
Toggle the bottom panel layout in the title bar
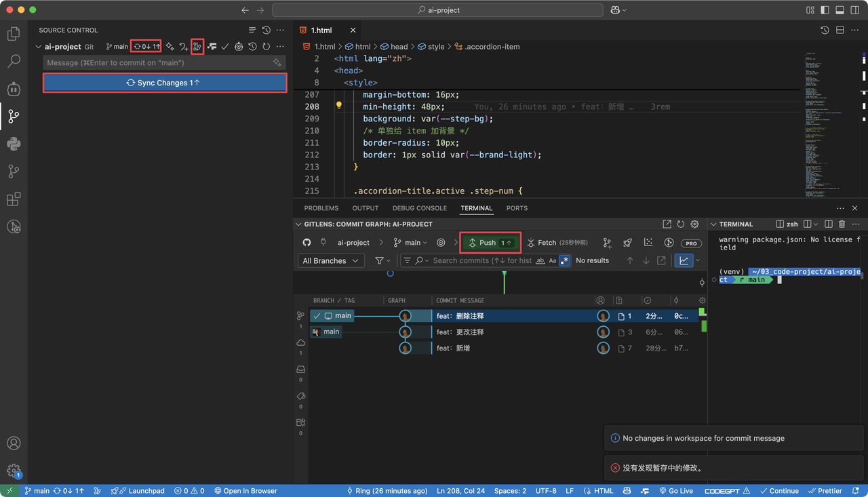840,10
